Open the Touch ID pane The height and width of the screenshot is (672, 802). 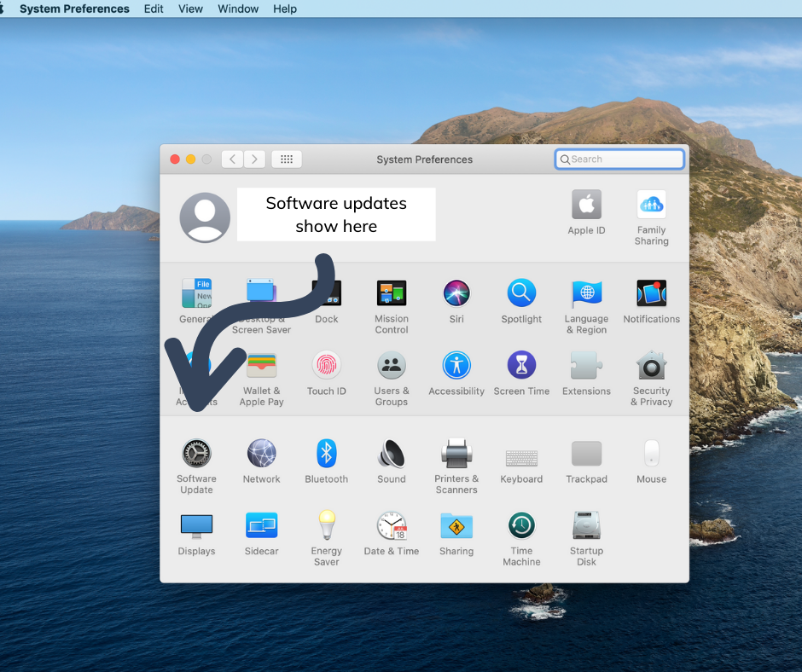tap(326, 365)
